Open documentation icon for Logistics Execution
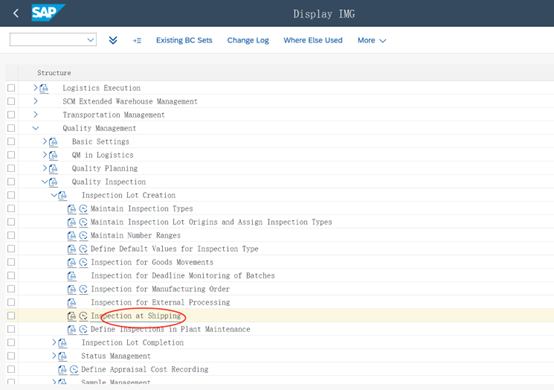Screen dimensions: 554x390 coord(44,88)
